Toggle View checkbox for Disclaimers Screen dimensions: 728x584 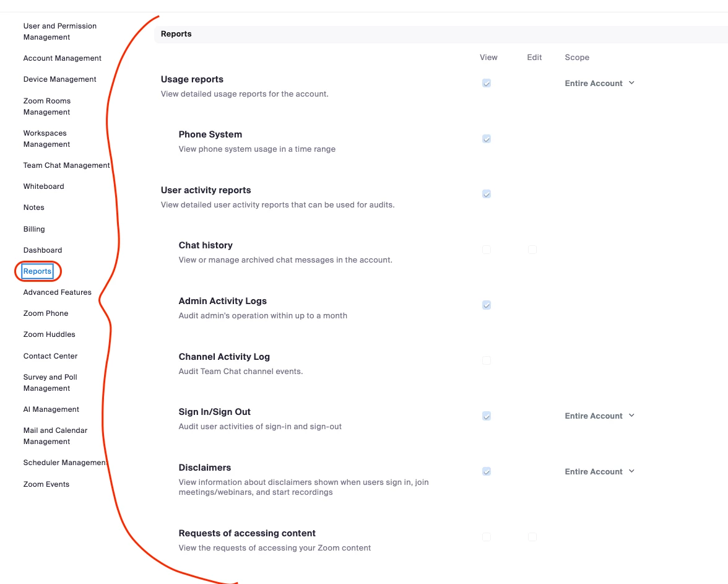click(x=487, y=471)
